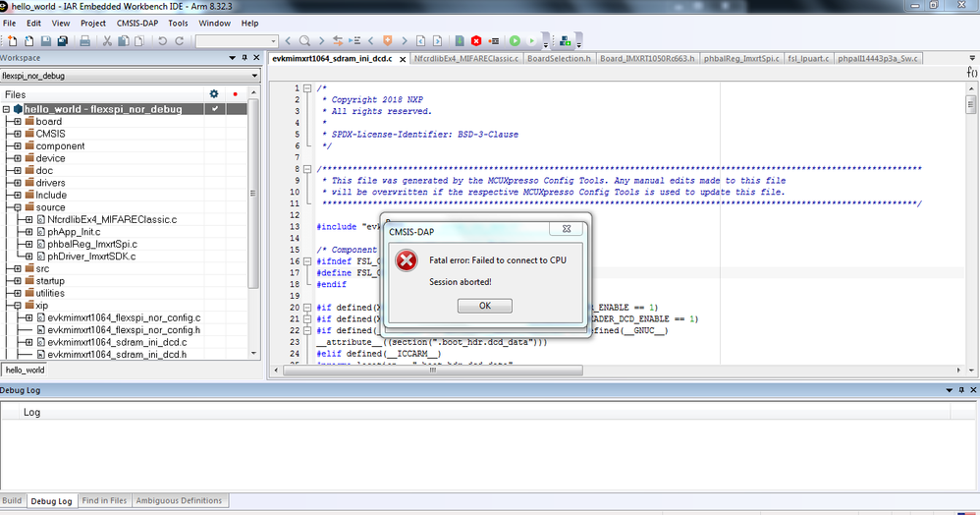Open the flexspi_nor_debug configuration dropdown
The width and height of the screenshot is (980, 515).
(x=253, y=76)
